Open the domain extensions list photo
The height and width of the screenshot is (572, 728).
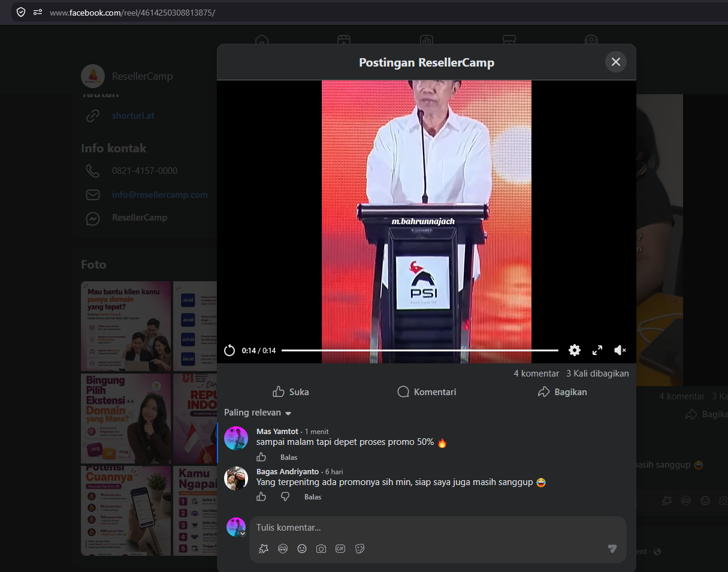click(195, 326)
